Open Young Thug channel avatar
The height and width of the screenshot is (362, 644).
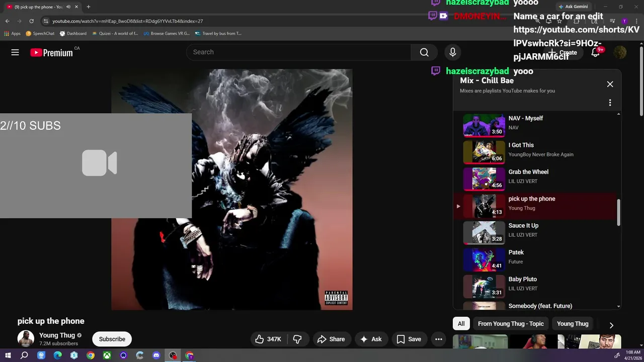(26, 339)
